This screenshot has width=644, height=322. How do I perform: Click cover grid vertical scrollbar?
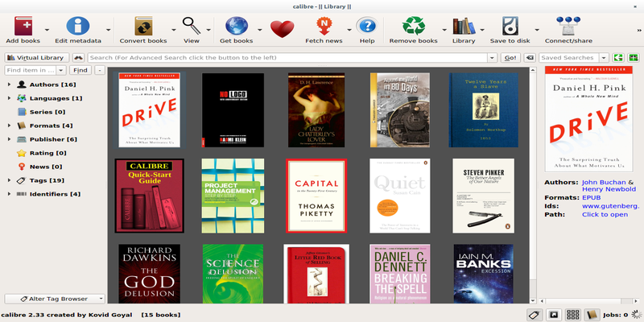[x=533, y=186]
